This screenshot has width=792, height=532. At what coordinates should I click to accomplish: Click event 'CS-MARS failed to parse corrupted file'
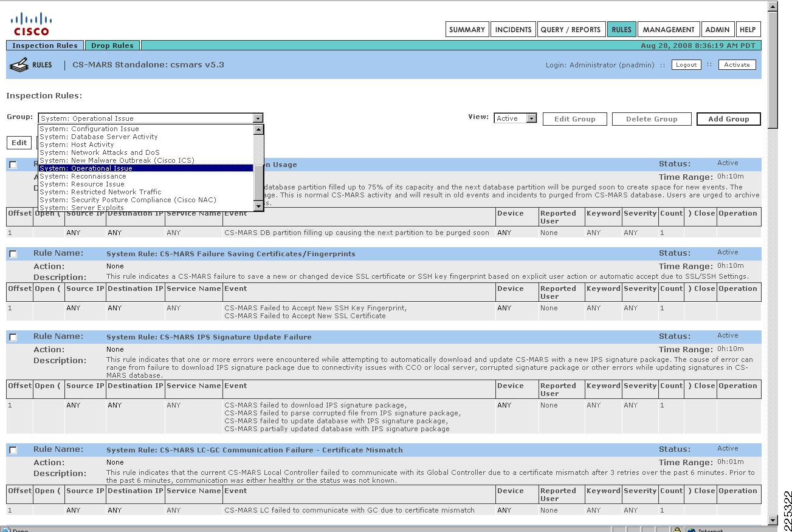pos(342,413)
